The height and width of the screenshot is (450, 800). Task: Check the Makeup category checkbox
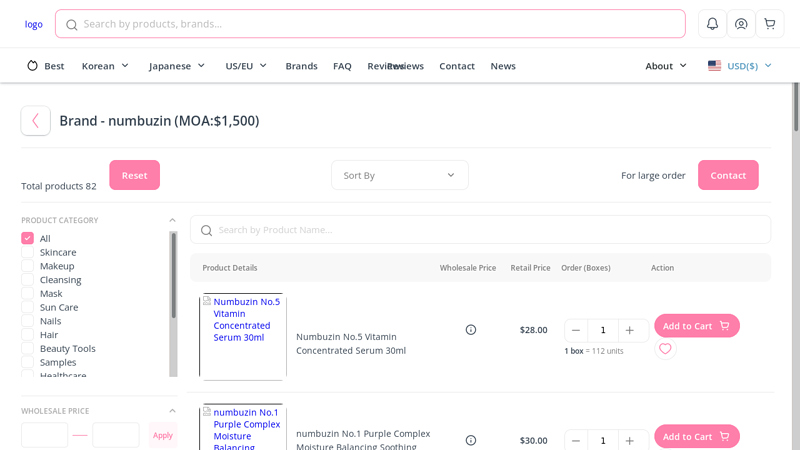pos(28,266)
